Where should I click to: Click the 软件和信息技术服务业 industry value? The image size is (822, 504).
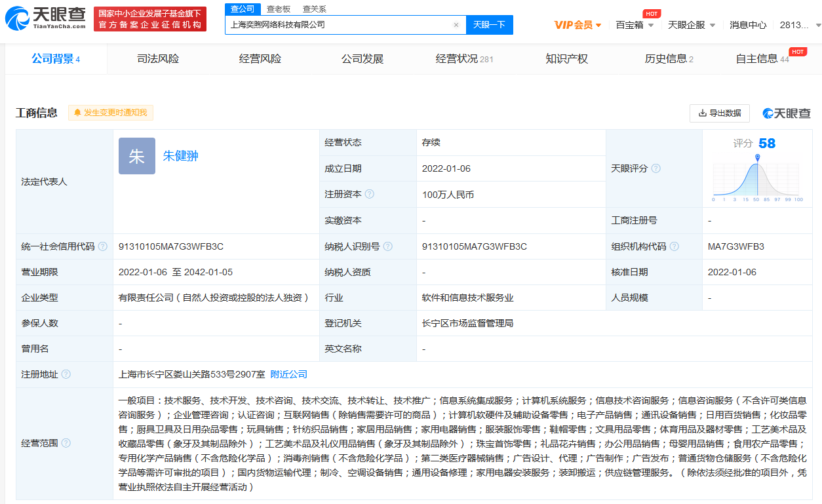coord(468,298)
